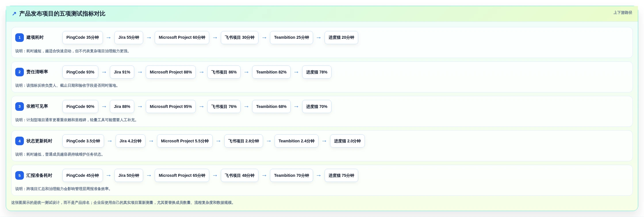The height and width of the screenshot is (217, 644).
Task: Click the 飞书项目 48分钟 node
Action: click(x=239, y=175)
